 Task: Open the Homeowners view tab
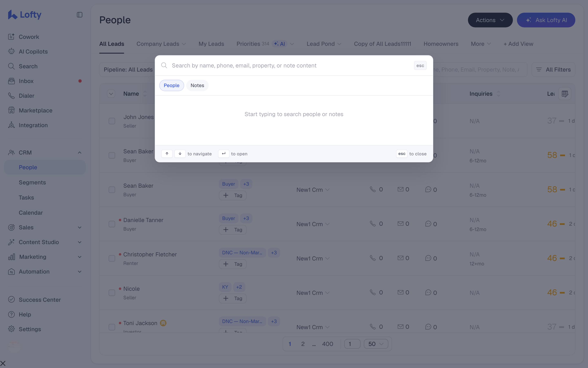click(x=441, y=44)
